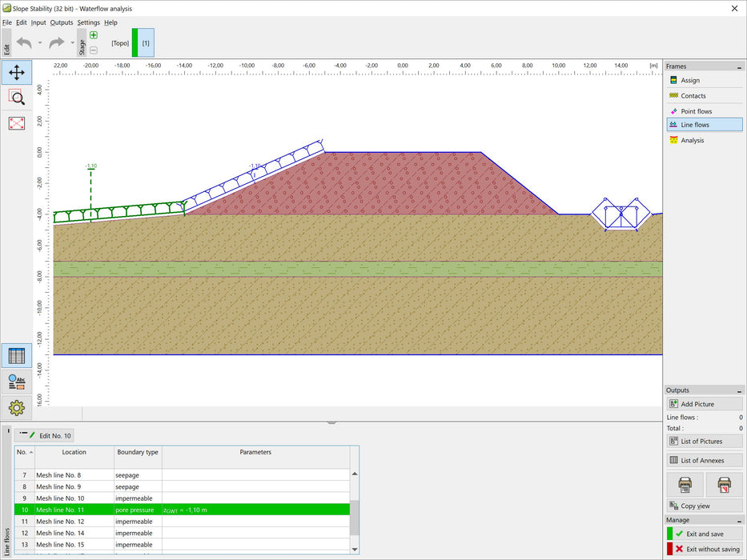Click the zoom-to-selection rectangle tool
This screenshot has height=560, width=747.
(x=16, y=123)
